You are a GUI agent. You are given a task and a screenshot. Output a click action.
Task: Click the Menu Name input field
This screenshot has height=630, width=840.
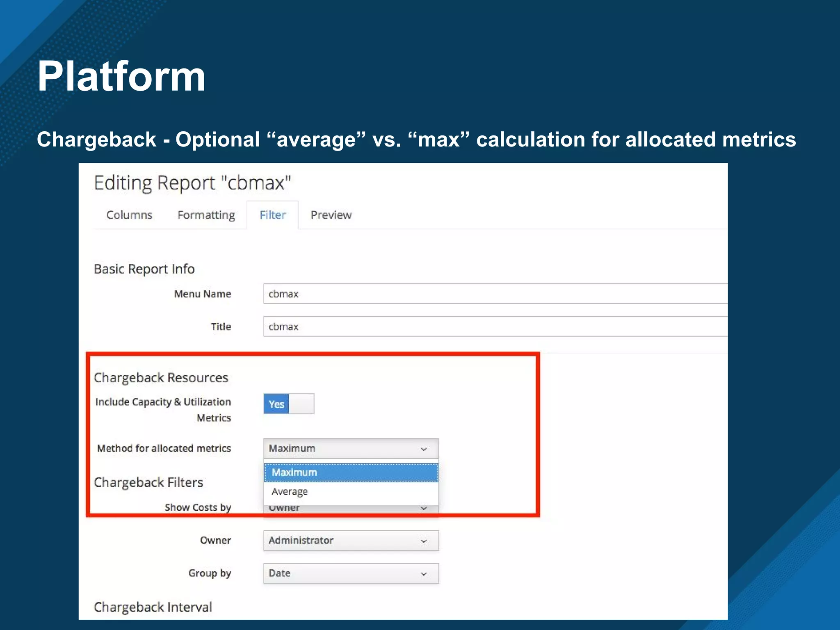[495, 294]
